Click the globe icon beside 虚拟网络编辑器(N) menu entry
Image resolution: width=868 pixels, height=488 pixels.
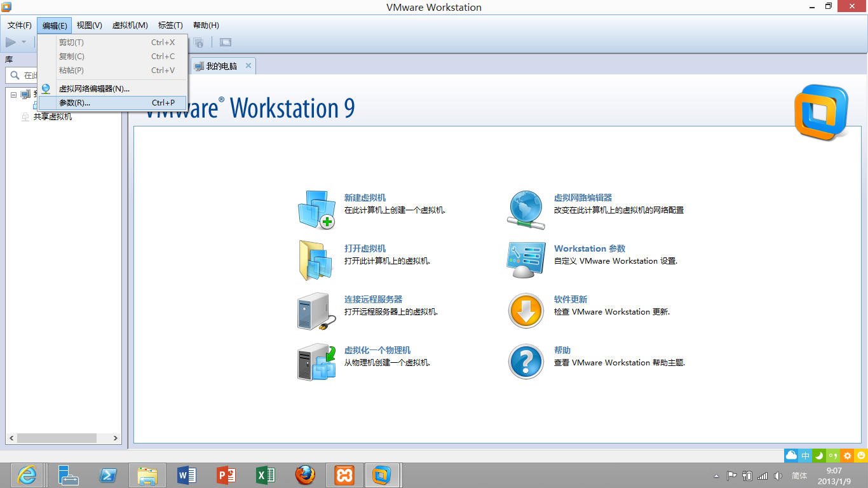46,89
